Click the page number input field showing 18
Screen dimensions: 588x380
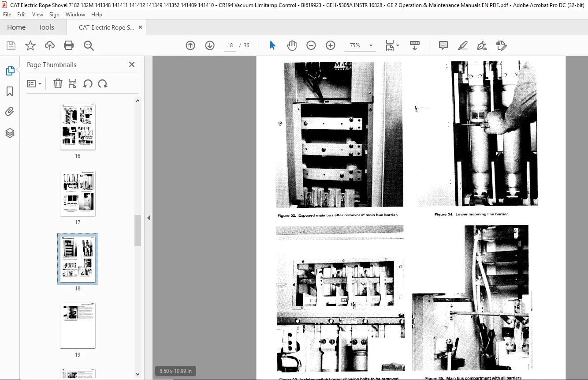click(x=230, y=45)
